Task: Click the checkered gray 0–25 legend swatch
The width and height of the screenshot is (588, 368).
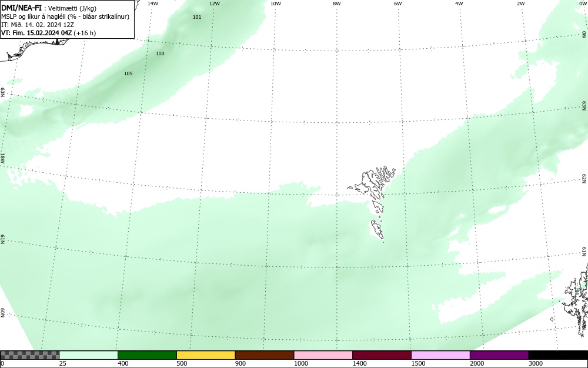Action: pos(29,355)
